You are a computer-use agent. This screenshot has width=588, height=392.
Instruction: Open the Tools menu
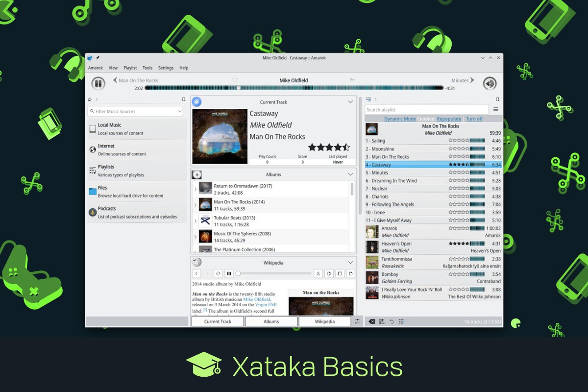[147, 68]
